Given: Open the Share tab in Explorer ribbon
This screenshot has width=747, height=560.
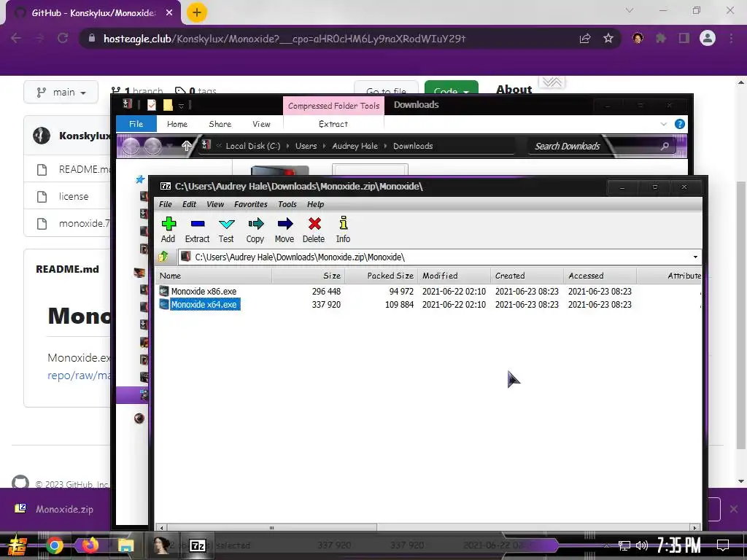Looking at the screenshot, I should pyautogui.click(x=220, y=124).
